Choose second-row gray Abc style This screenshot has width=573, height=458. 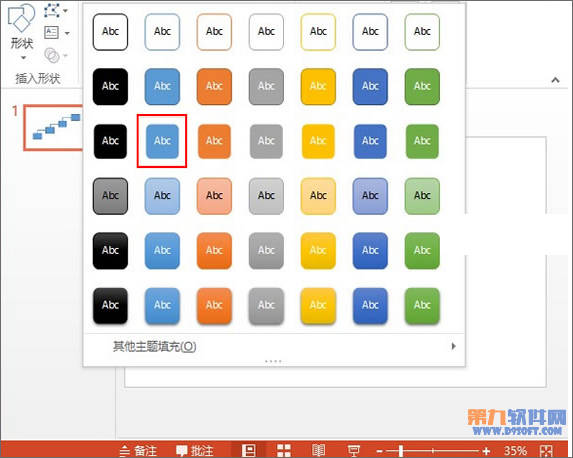(x=266, y=87)
